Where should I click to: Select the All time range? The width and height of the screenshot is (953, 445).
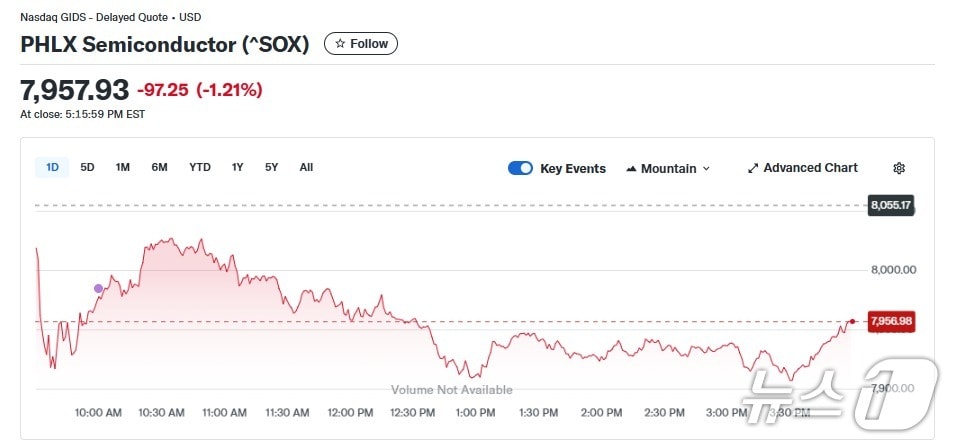point(306,167)
